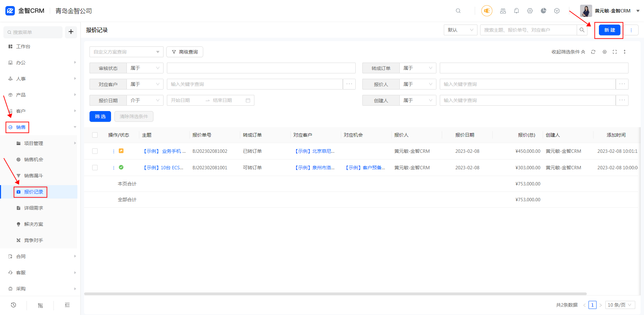Sort by the 报价日期 column header
This screenshot has height=315, width=644.
pyautogui.click(x=465, y=135)
